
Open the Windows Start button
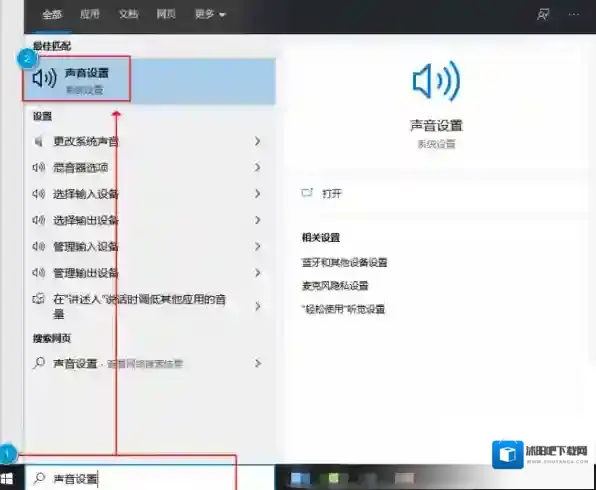click(7, 479)
